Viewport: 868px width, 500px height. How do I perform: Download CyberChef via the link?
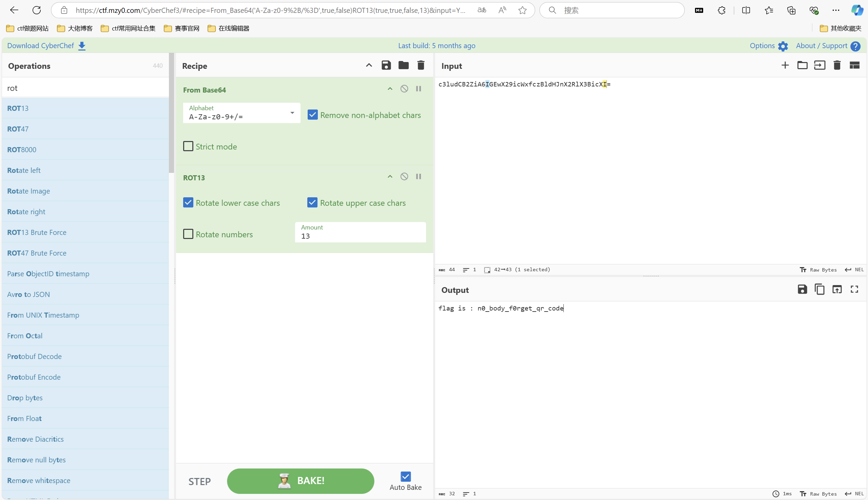pos(46,46)
